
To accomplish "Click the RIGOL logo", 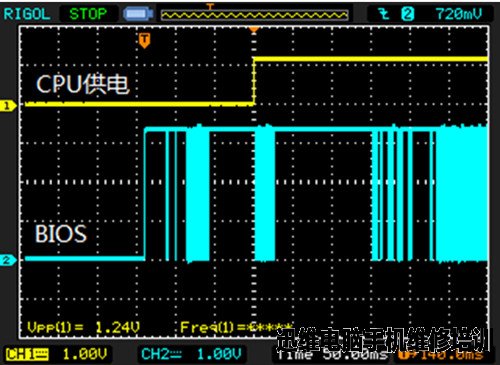I will [27, 14].
